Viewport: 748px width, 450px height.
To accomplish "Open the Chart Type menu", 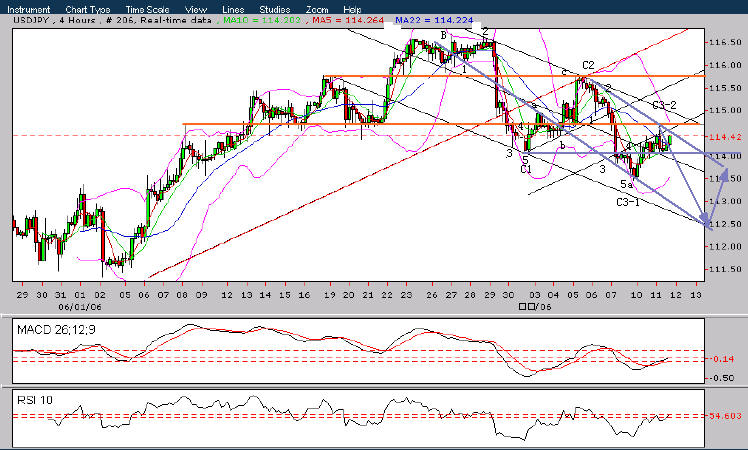I will [x=88, y=10].
